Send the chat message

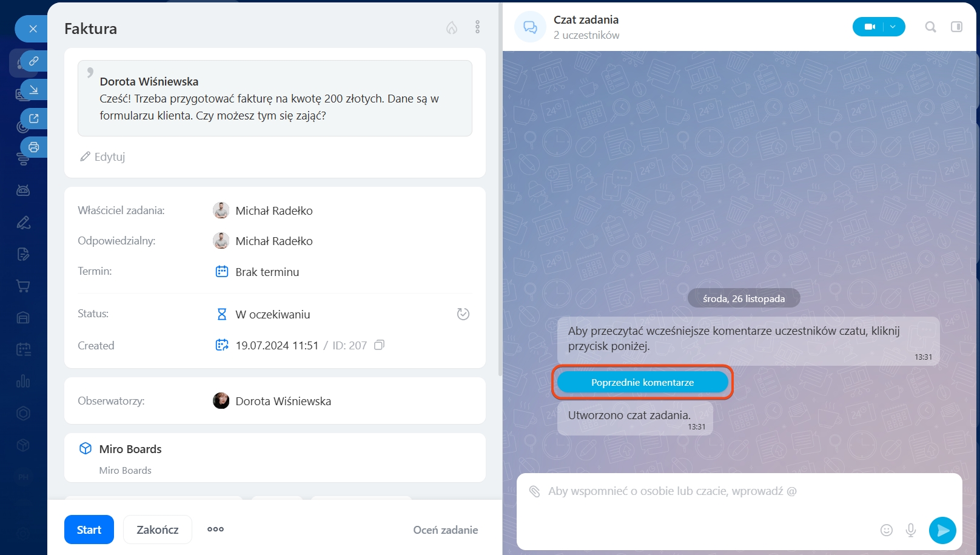point(942,530)
